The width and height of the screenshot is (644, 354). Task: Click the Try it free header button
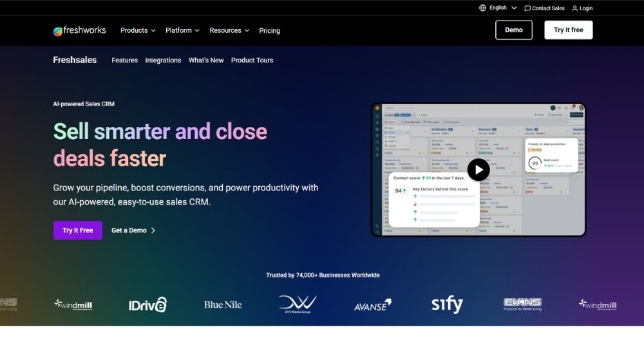[569, 30]
